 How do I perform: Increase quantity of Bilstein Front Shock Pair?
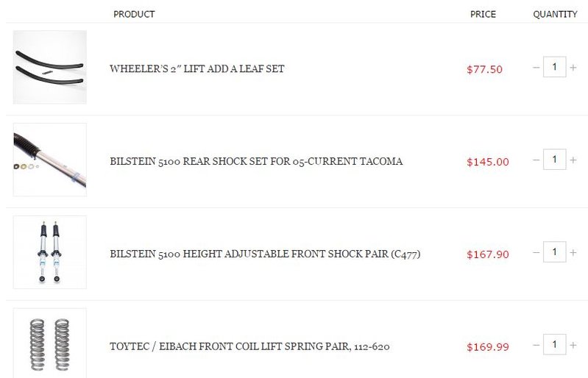pyautogui.click(x=573, y=252)
